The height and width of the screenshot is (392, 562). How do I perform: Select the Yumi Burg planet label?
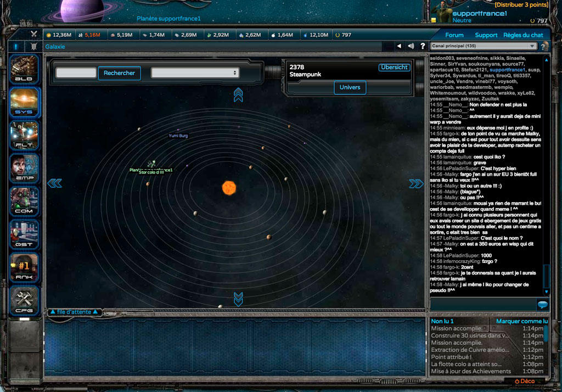pyautogui.click(x=178, y=136)
